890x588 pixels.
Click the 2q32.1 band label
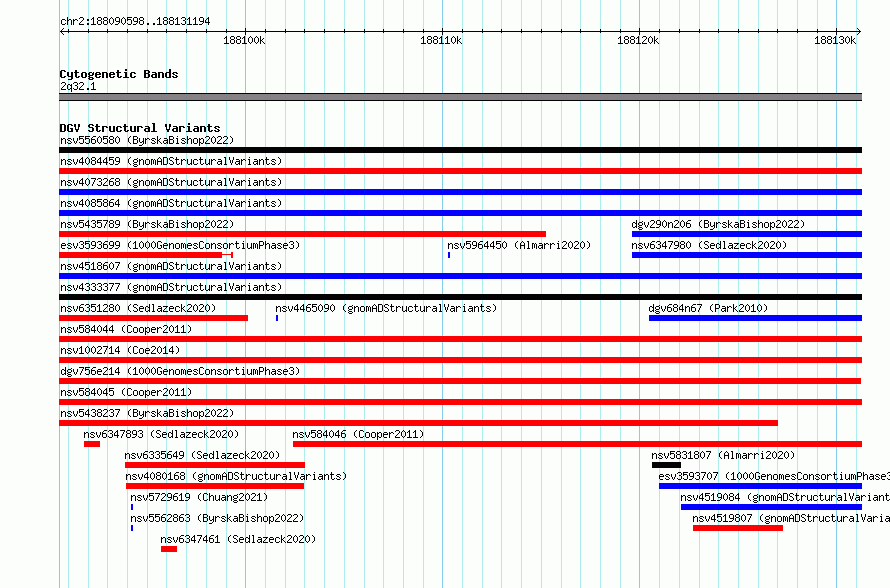(x=78, y=86)
